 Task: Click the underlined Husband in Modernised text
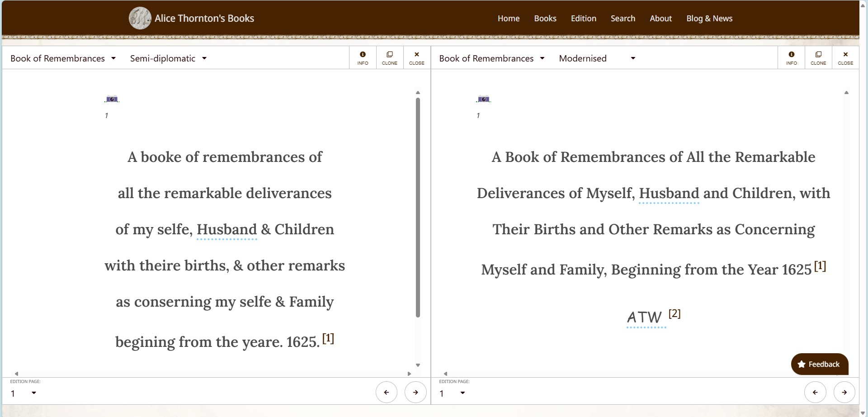pyautogui.click(x=669, y=193)
